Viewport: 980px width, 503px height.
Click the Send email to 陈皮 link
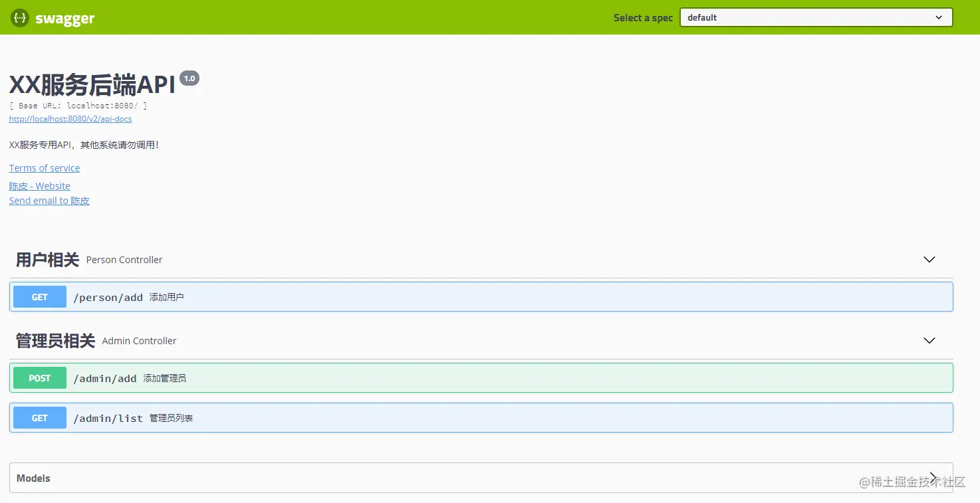[49, 201]
